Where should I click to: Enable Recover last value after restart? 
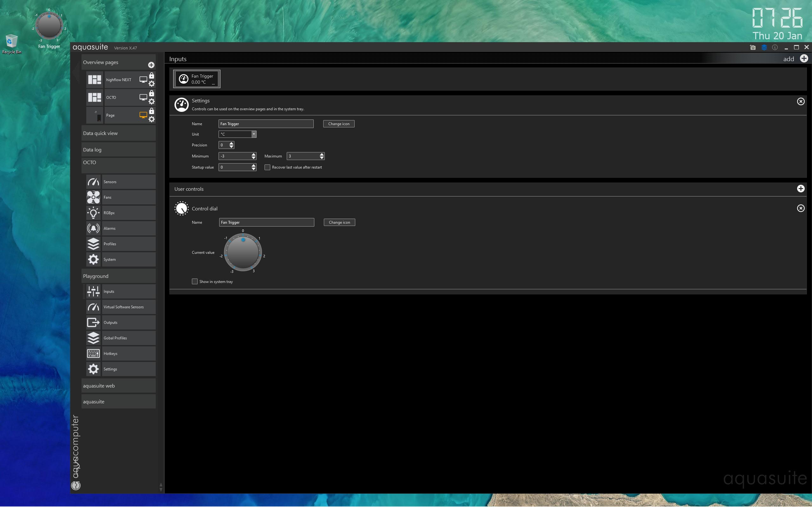(267, 167)
